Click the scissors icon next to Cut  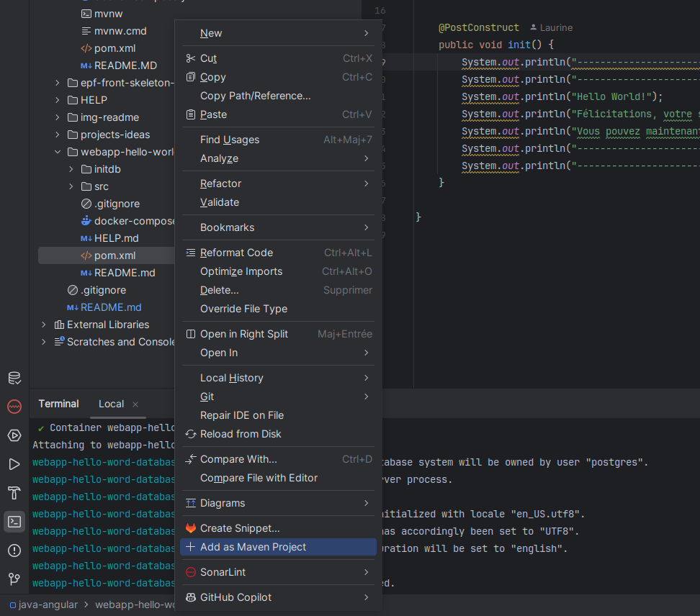[x=191, y=58]
